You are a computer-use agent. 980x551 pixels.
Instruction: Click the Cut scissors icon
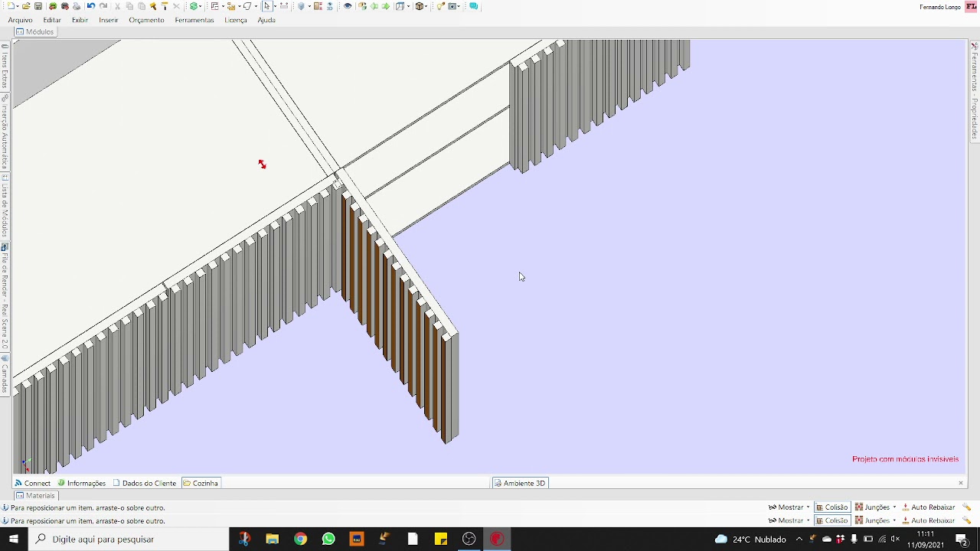click(117, 6)
